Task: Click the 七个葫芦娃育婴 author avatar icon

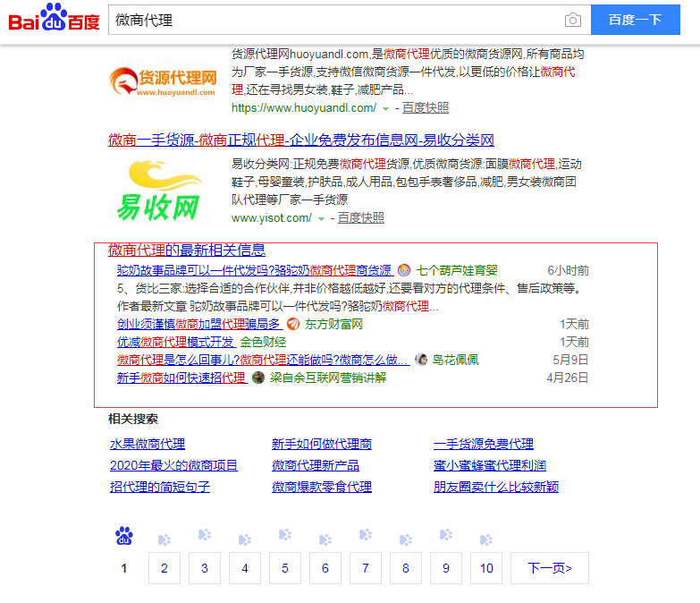Action: pos(404,270)
